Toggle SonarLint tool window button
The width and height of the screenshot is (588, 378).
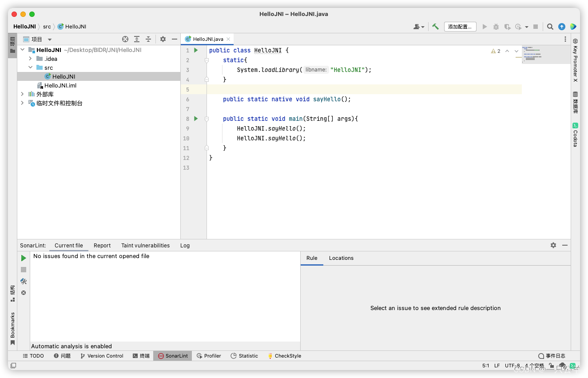pyautogui.click(x=173, y=356)
